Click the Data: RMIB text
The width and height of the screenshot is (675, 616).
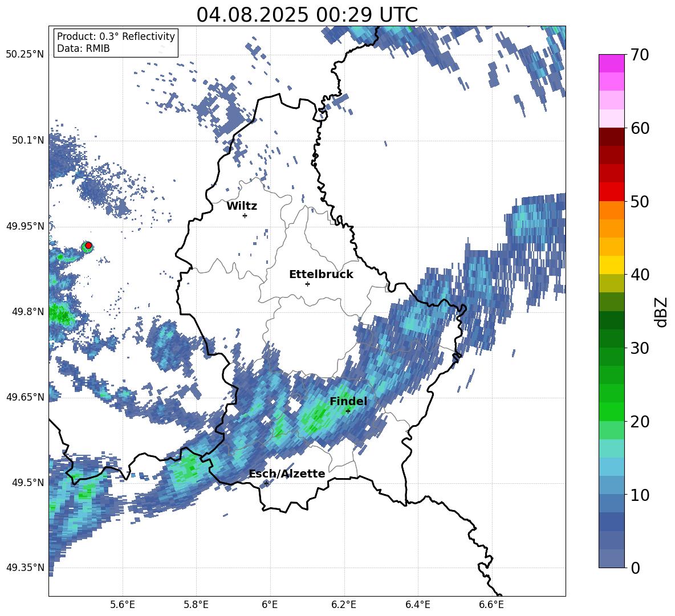tap(83, 48)
